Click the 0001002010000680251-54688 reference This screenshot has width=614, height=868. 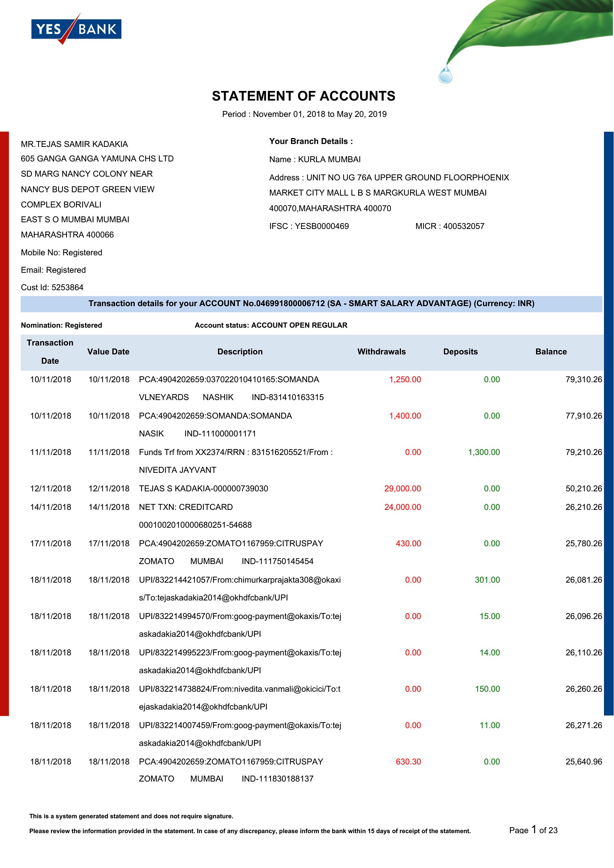(195, 525)
